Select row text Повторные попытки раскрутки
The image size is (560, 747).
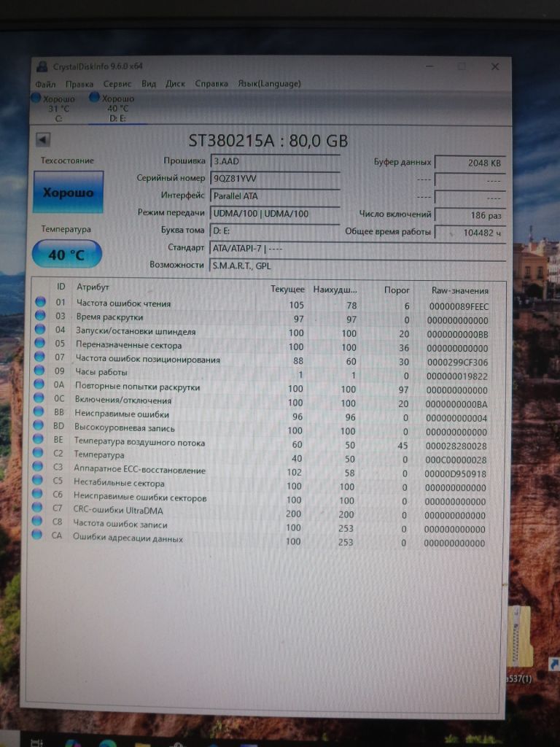click(x=137, y=387)
